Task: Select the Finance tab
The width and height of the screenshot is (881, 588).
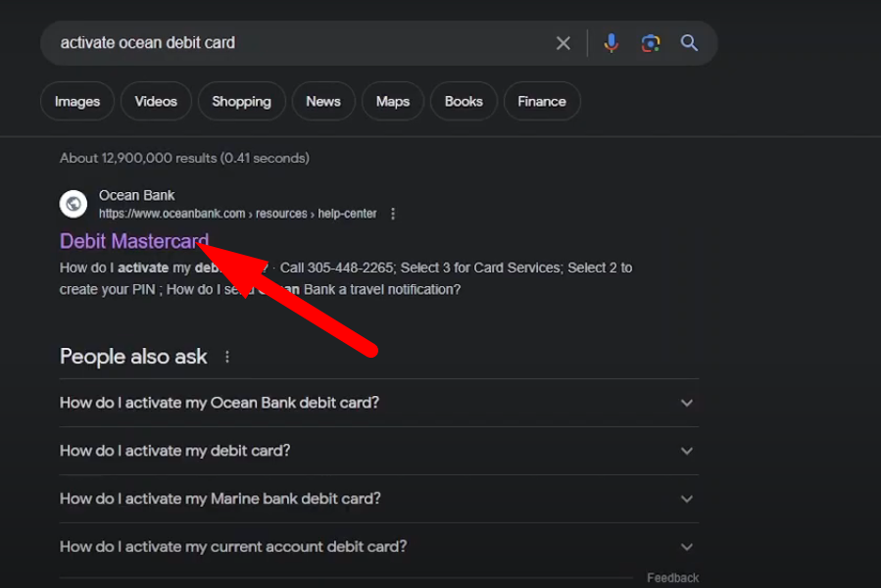Action: 542,101
